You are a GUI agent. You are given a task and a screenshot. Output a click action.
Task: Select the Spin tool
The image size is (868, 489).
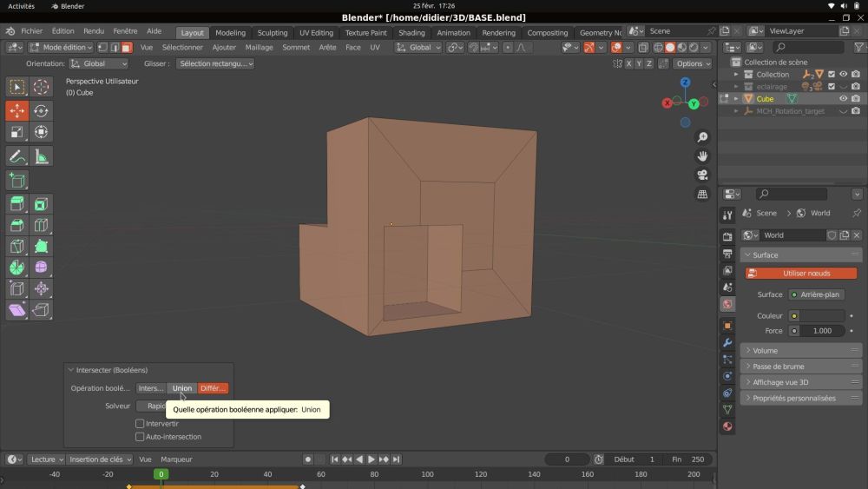(x=17, y=267)
